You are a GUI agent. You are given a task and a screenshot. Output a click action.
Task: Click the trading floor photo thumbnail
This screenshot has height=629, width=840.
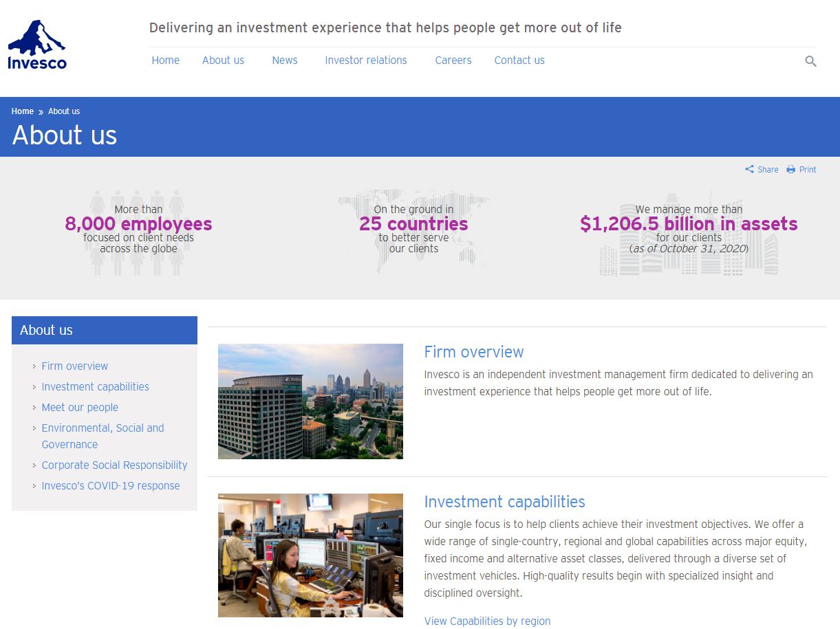(310, 555)
